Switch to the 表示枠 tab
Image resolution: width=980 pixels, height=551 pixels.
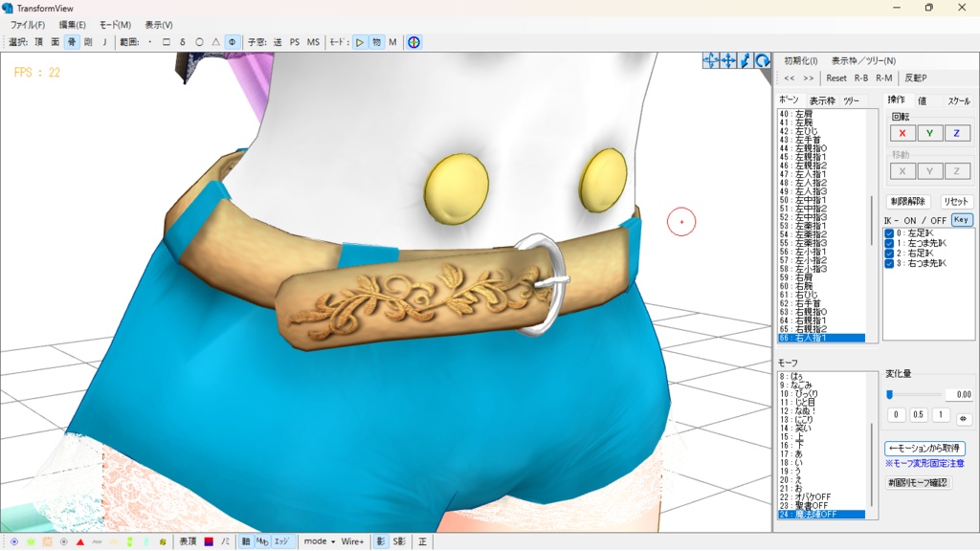pos(822,100)
